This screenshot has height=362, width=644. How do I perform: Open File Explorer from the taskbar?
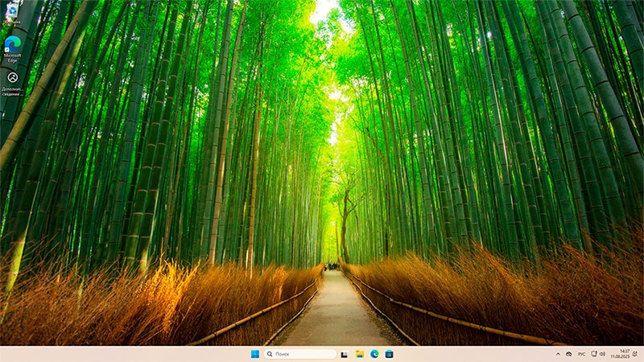point(359,354)
